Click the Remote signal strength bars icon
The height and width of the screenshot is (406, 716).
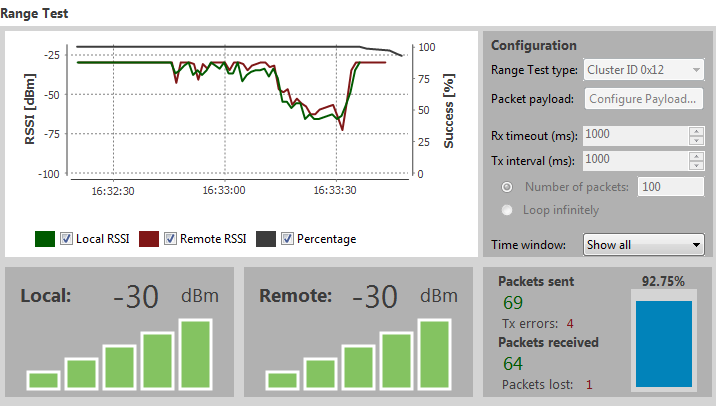point(358,354)
